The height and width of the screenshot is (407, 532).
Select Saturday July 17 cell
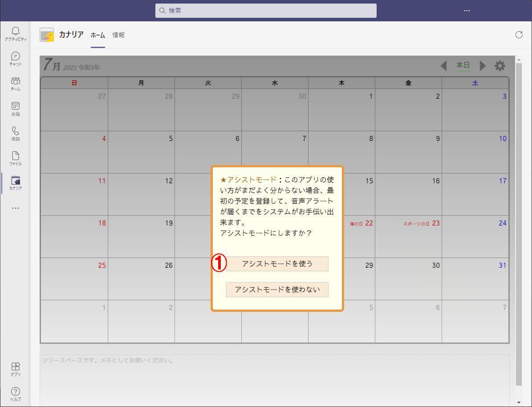[475, 194]
